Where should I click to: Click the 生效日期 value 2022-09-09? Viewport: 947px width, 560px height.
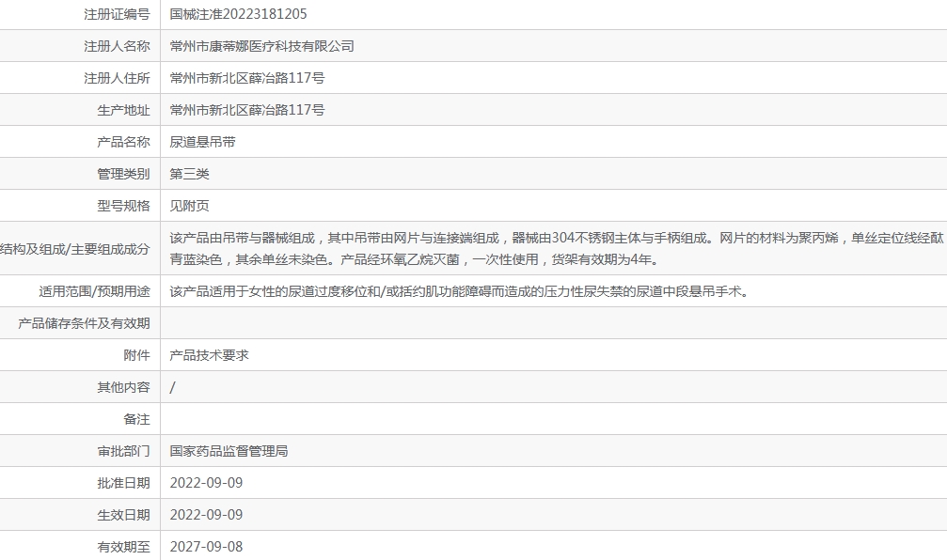click(x=206, y=515)
